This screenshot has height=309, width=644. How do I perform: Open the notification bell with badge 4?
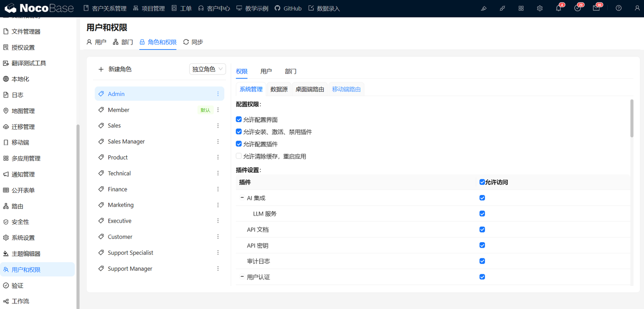click(x=558, y=8)
